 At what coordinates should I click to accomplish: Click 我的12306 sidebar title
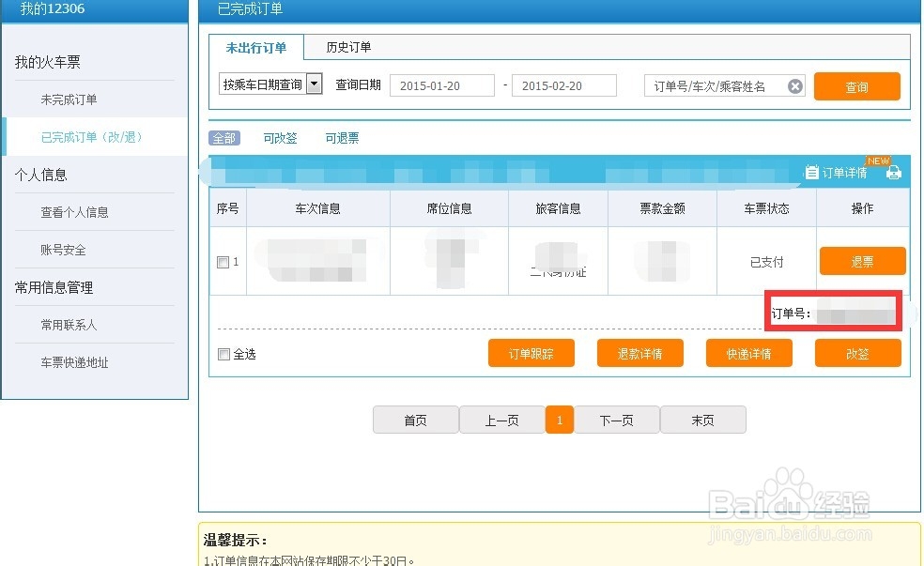(53, 8)
